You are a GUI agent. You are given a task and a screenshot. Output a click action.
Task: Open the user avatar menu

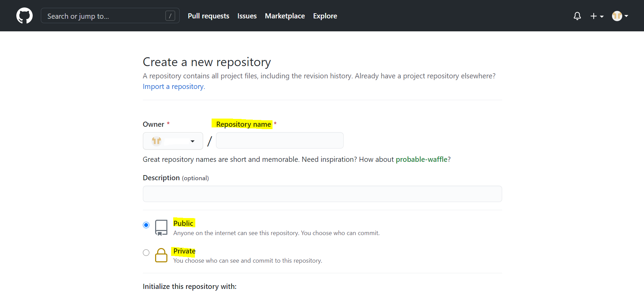(x=620, y=16)
